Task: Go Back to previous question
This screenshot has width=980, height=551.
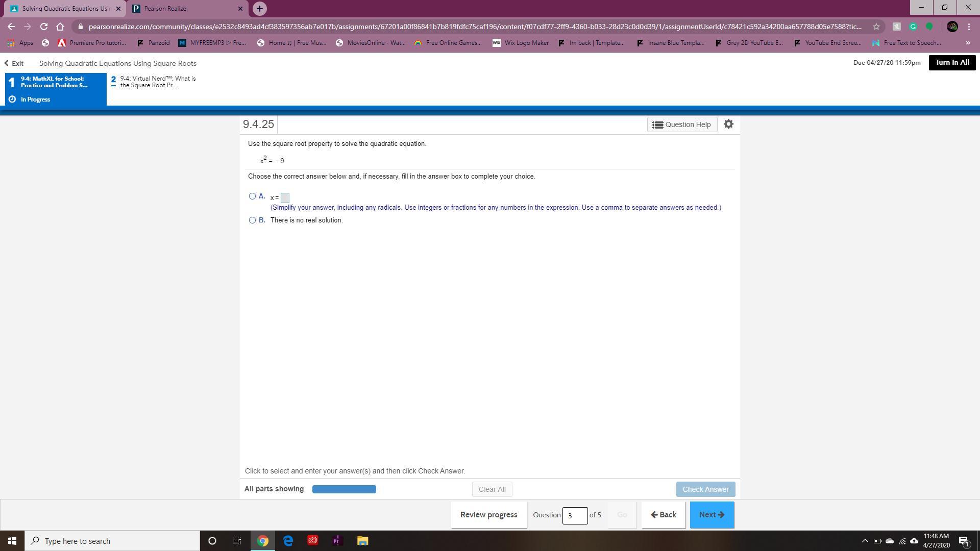Action: pyautogui.click(x=663, y=515)
